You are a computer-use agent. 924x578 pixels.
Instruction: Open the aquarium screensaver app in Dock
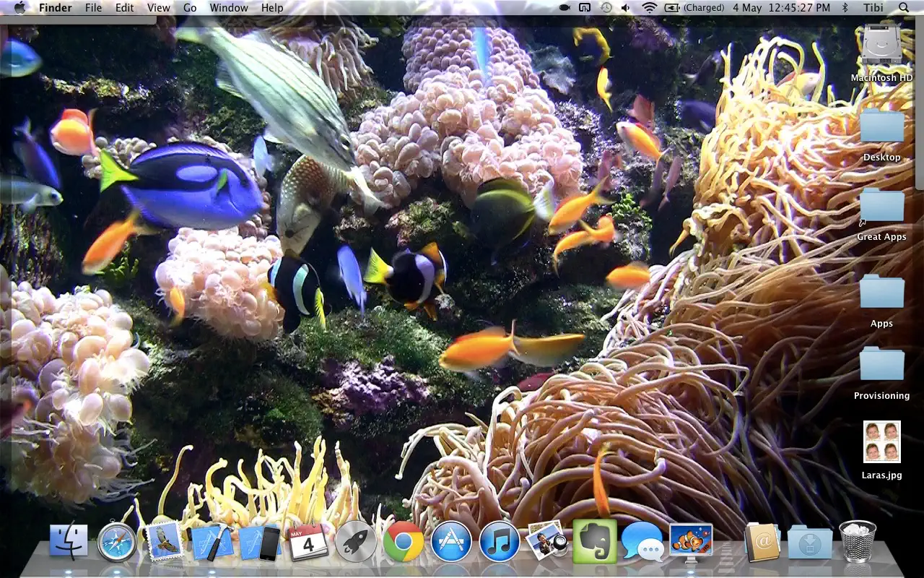tap(690, 542)
